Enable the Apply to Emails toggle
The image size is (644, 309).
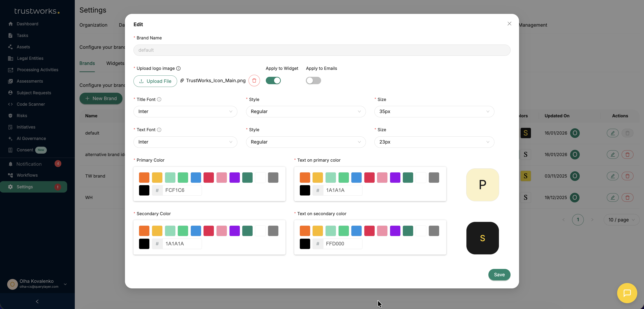click(313, 81)
